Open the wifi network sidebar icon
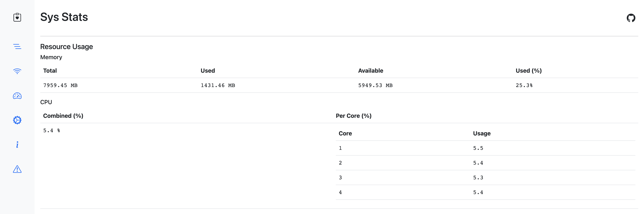Viewport: 644px width, 214px height. (17, 71)
